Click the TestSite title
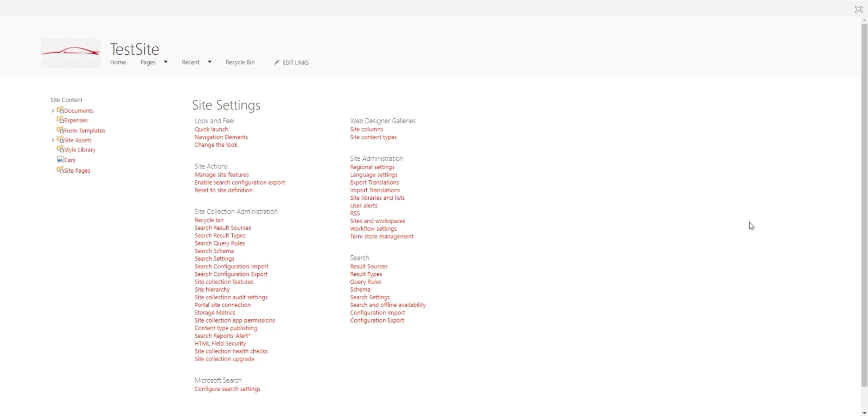This screenshot has height=416, width=868. click(135, 49)
